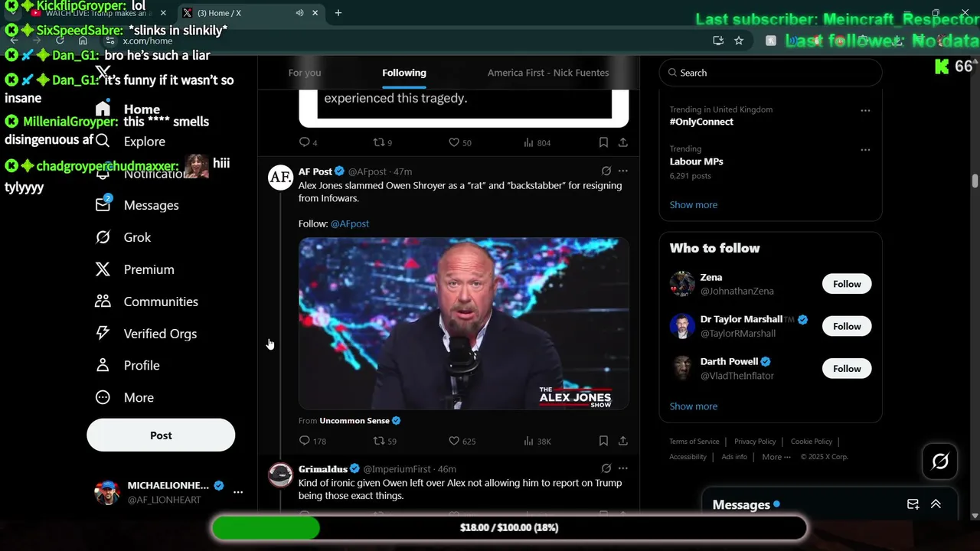Open Explore from sidebar

(130, 142)
